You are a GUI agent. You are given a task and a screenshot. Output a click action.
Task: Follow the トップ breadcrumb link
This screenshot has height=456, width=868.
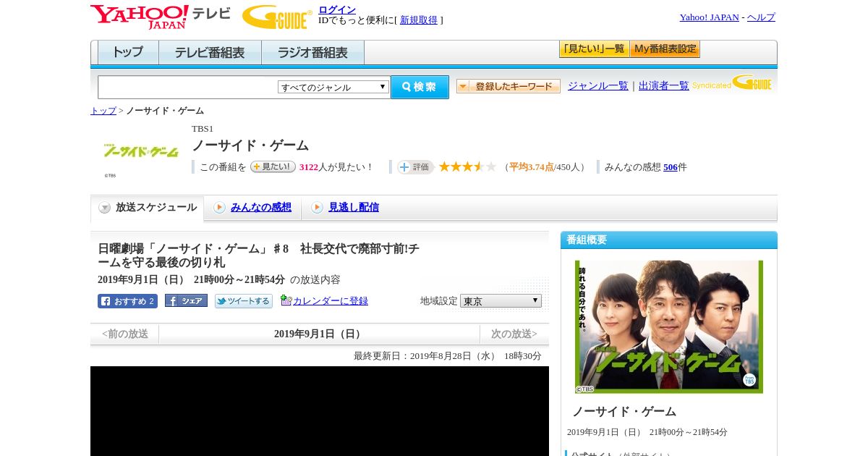[103, 111]
